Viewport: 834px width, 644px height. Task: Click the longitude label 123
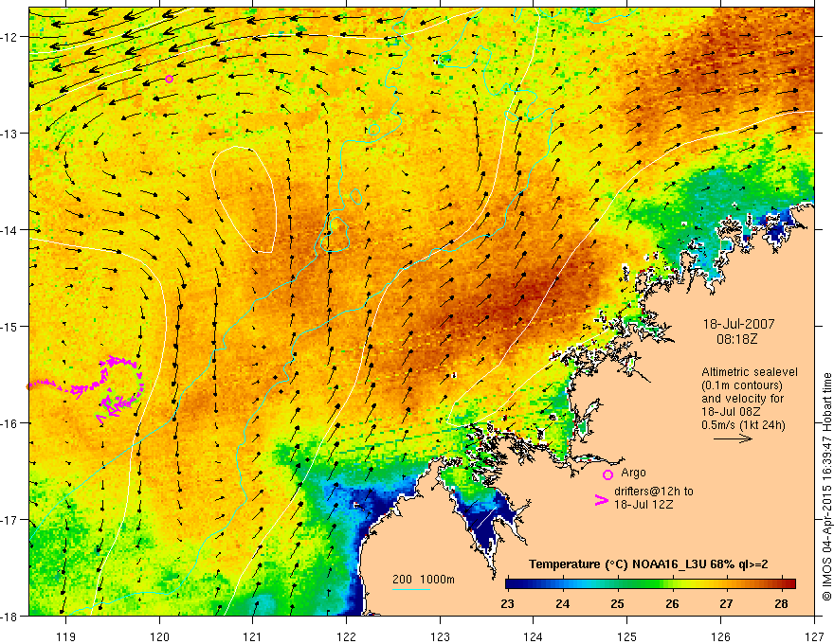click(440, 636)
